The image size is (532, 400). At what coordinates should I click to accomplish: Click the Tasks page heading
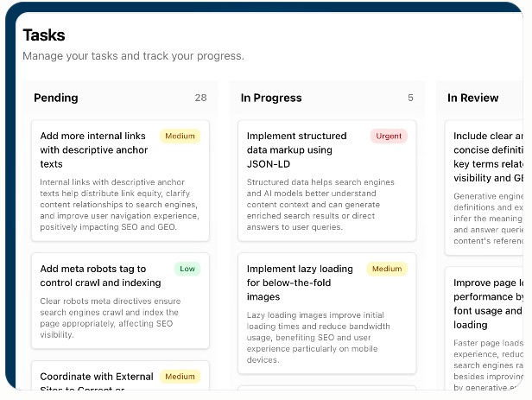coord(44,35)
